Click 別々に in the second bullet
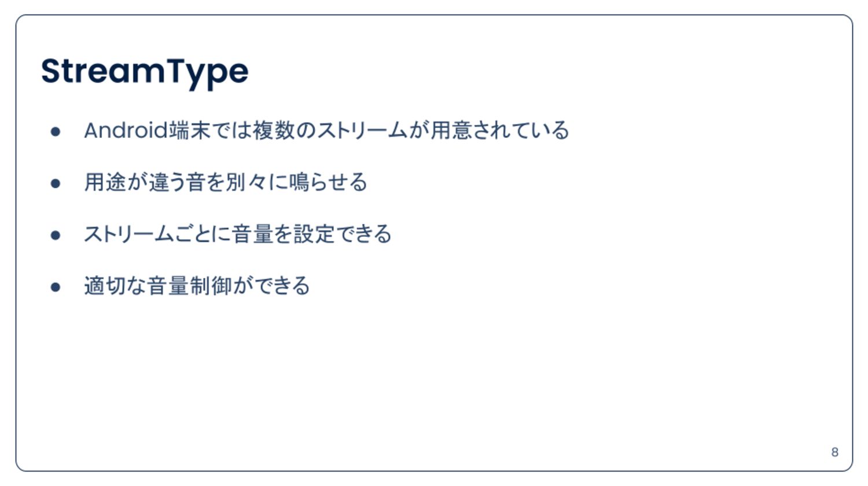868x486 pixels. [257, 182]
